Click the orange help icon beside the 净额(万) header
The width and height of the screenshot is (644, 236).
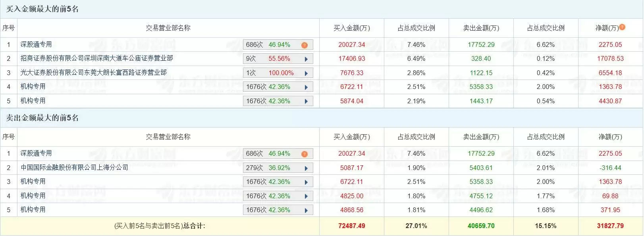click(622, 27)
